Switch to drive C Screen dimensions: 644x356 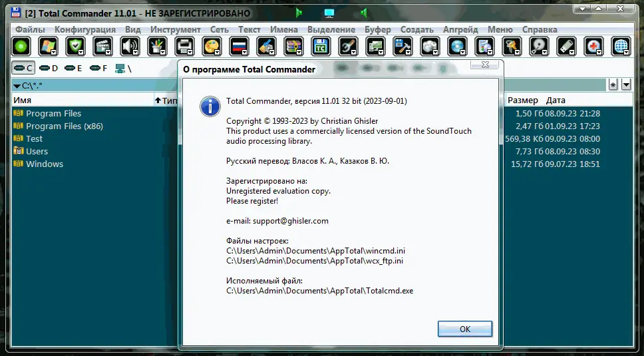23,68
